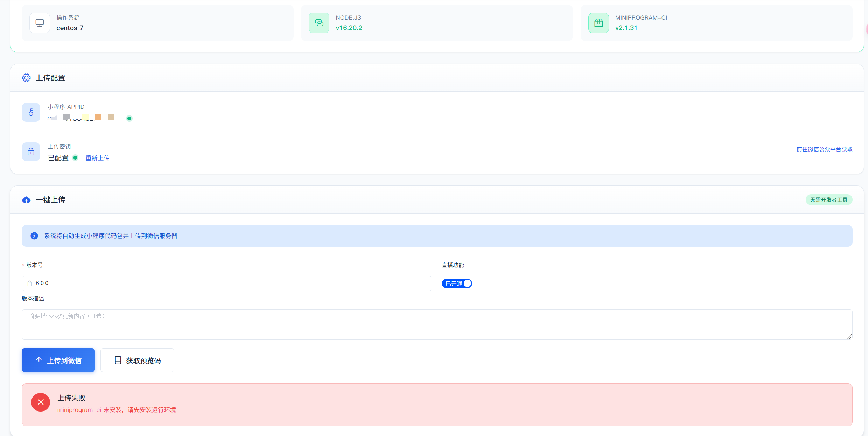This screenshot has height=436, width=868.
Task: Click the Node.js link icon
Action: coord(319,23)
